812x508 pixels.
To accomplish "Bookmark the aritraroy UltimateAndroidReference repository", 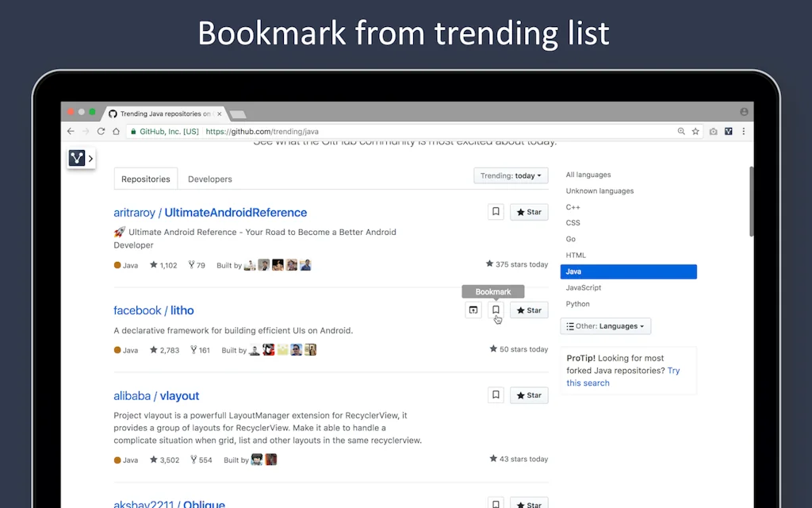I will tap(496, 212).
